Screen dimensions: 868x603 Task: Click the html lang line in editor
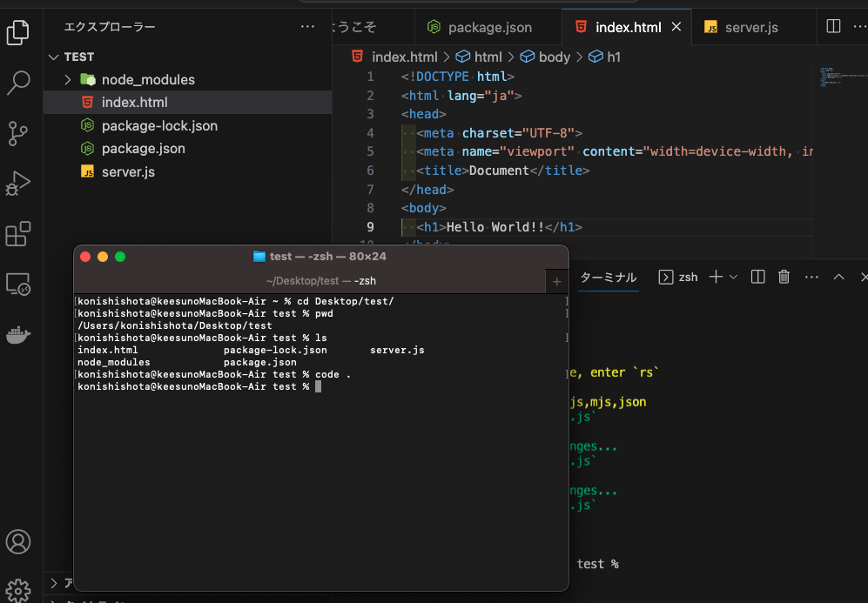click(461, 96)
